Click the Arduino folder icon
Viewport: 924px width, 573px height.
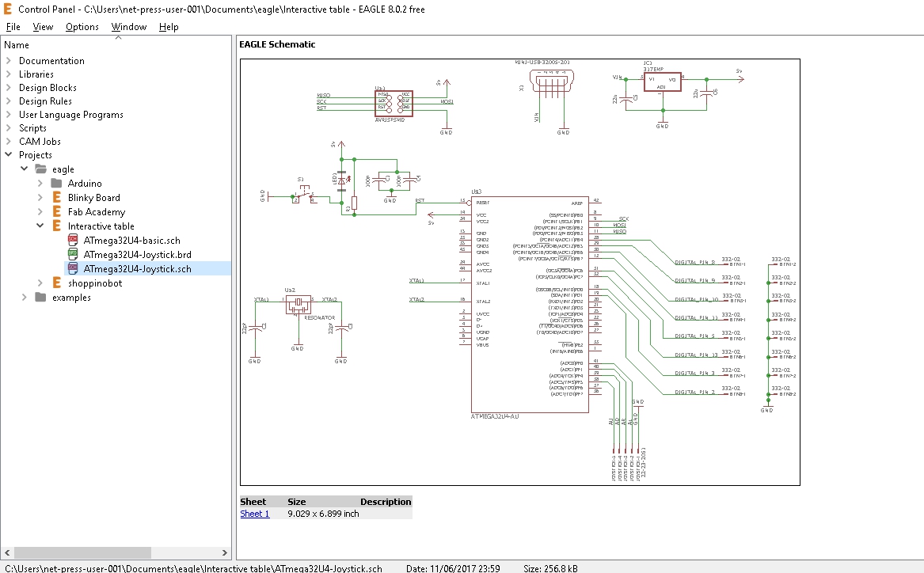56,183
